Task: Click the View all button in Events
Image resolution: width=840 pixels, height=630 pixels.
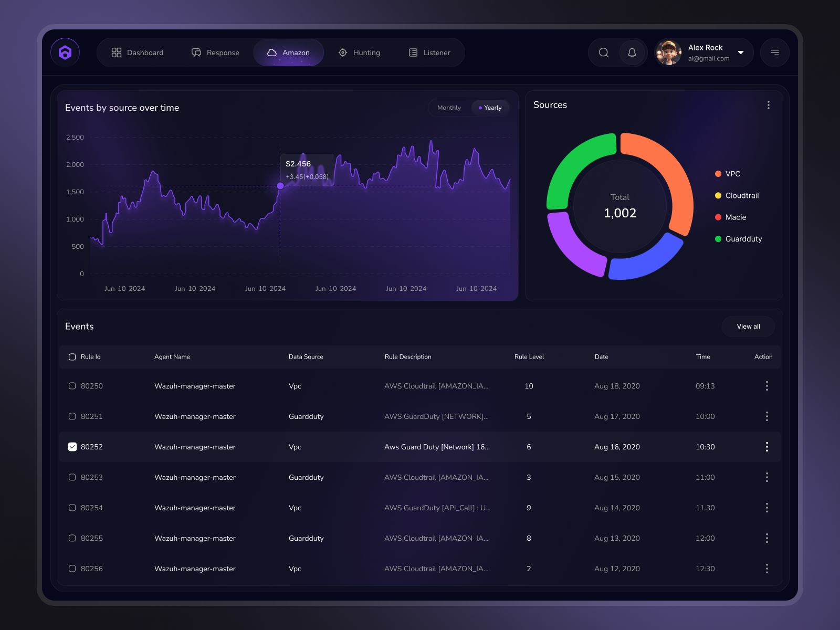Action: click(748, 326)
